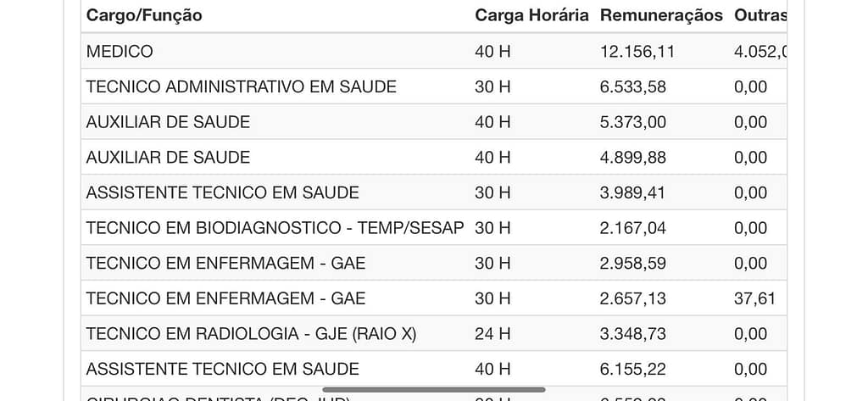Click the remuneration value 6.155,22
The image size is (868, 401).
[x=632, y=369]
